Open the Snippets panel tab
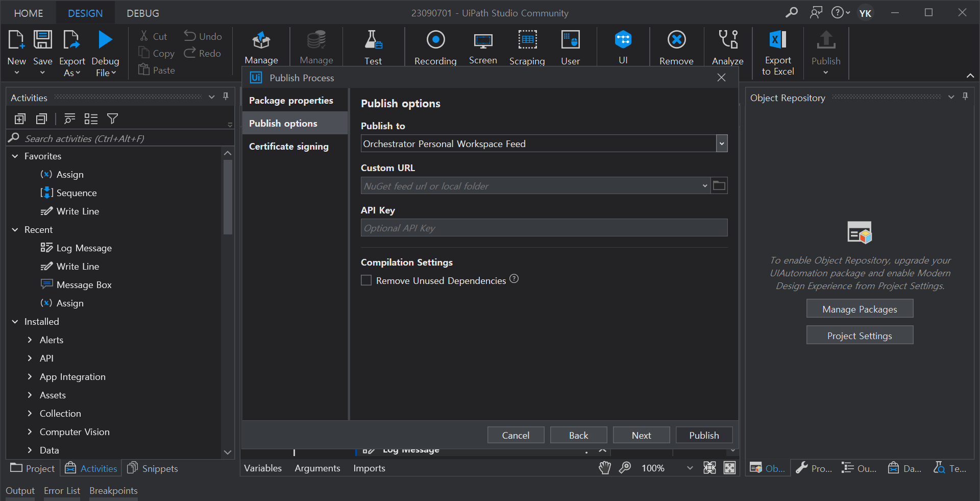980x501 pixels. tap(152, 468)
